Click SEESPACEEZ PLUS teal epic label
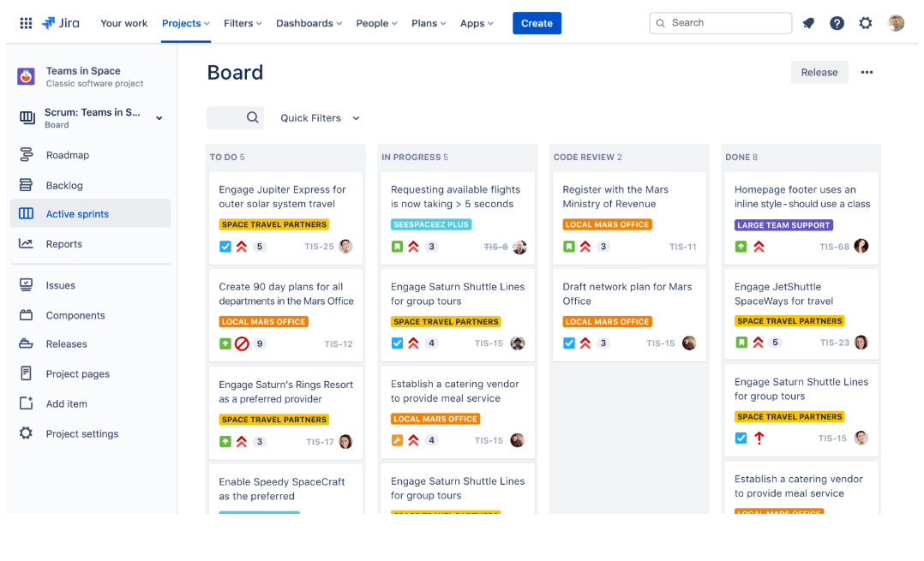924x561 pixels. [x=431, y=224]
